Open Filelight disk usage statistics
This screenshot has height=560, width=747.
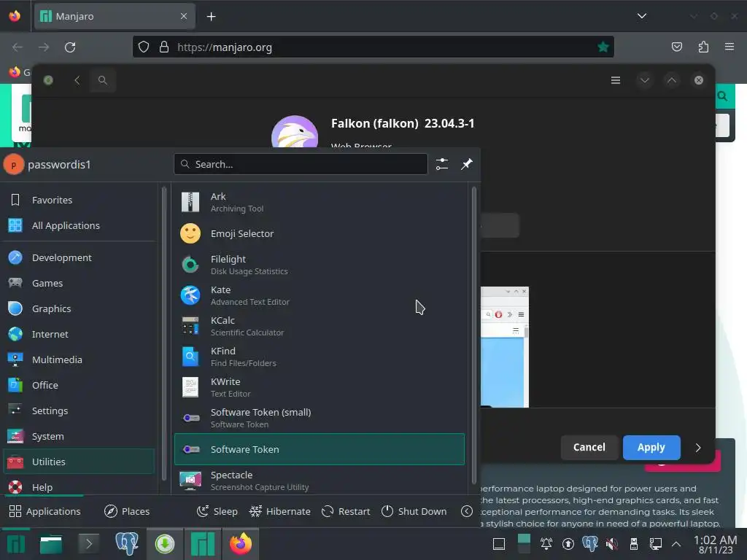point(320,265)
